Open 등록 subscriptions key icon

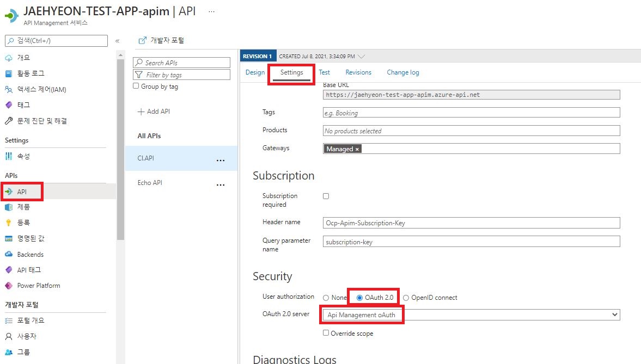point(9,223)
